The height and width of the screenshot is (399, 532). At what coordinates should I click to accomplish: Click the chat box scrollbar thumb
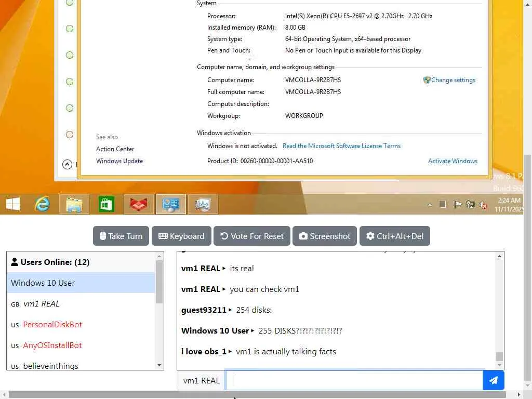click(x=499, y=356)
